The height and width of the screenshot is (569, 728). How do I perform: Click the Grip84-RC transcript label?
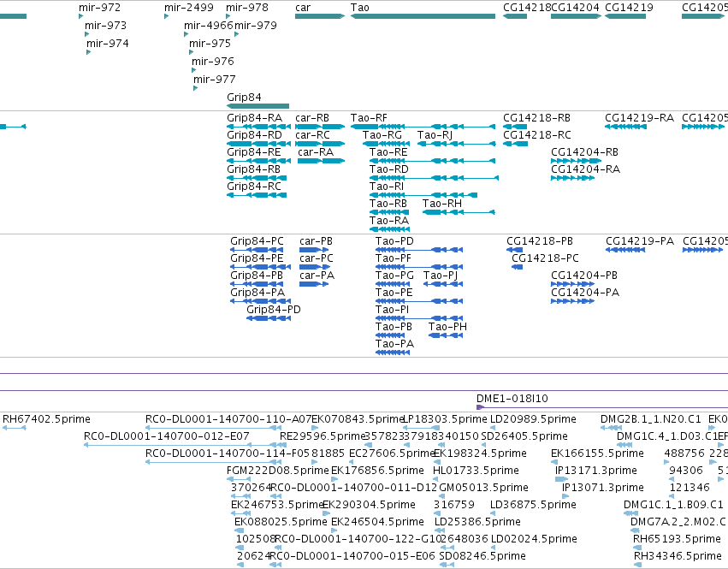(x=254, y=187)
